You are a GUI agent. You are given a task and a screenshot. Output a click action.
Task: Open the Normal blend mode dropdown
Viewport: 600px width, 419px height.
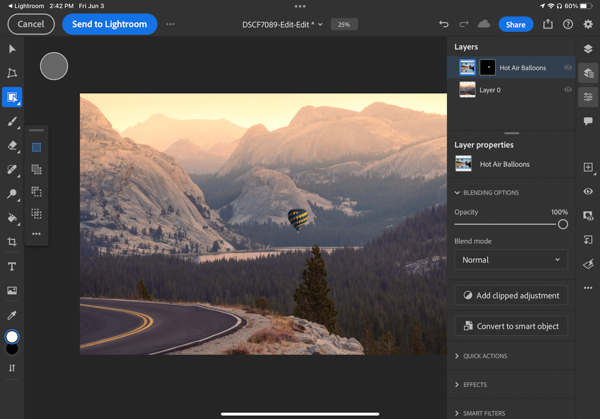click(511, 260)
